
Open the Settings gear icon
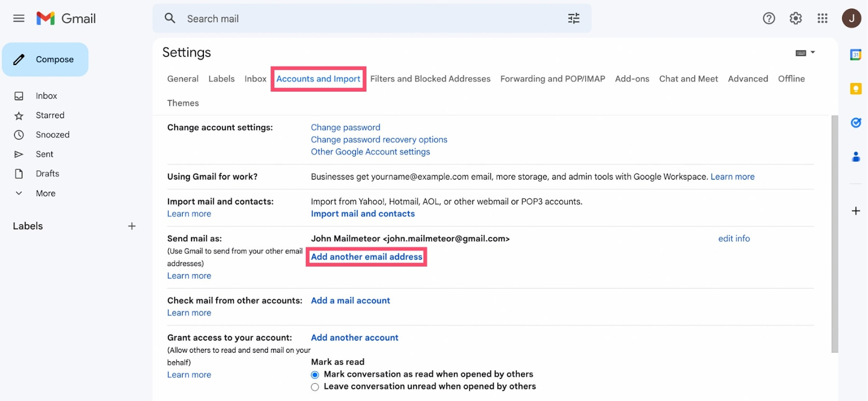795,18
